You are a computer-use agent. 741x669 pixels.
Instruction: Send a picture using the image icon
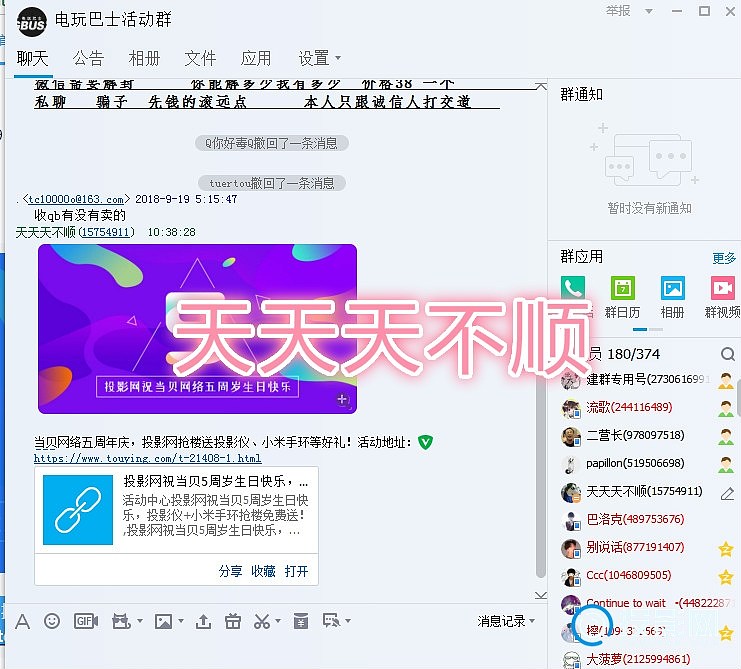coord(164,621)
